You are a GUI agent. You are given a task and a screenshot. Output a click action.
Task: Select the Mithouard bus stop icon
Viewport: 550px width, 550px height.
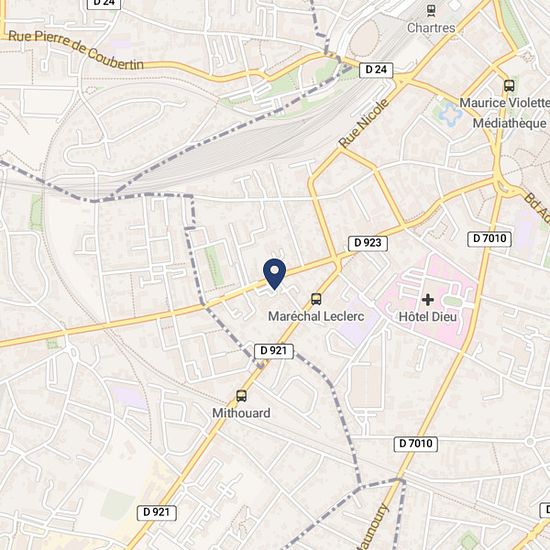point(241,396)
